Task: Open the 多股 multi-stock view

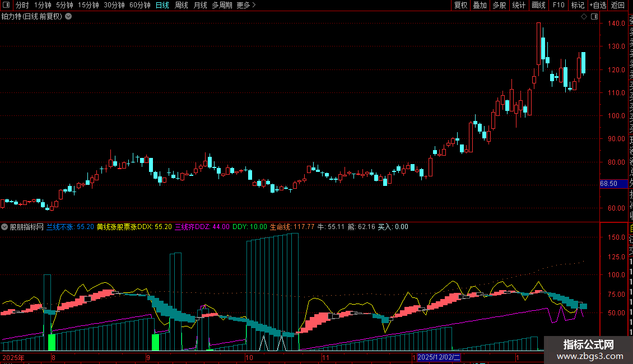Action: (x=499, y=5)
